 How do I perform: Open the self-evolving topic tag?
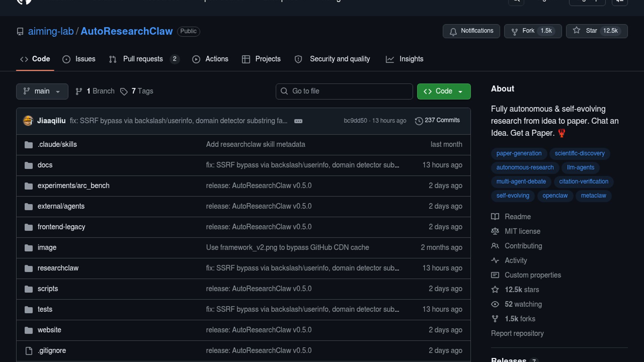[x=513, y=196]
